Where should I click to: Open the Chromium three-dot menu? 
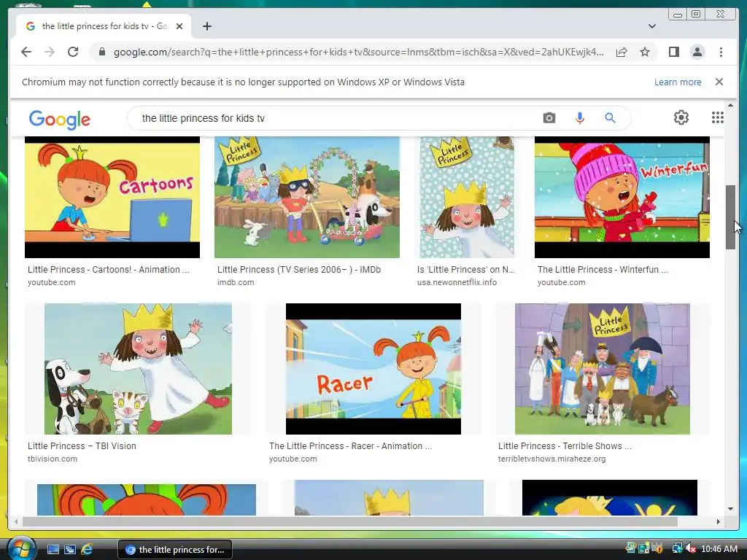pyautogui.click(x=721, y=52)
